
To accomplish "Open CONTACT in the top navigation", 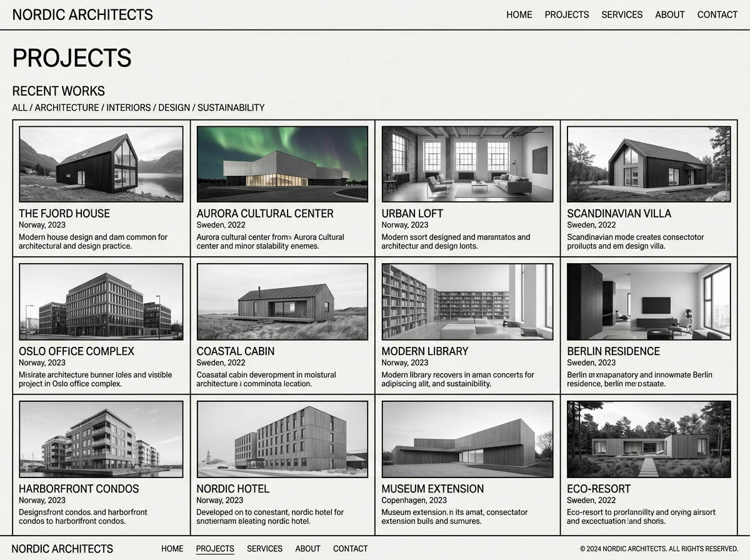I will [x=717, y=14].
